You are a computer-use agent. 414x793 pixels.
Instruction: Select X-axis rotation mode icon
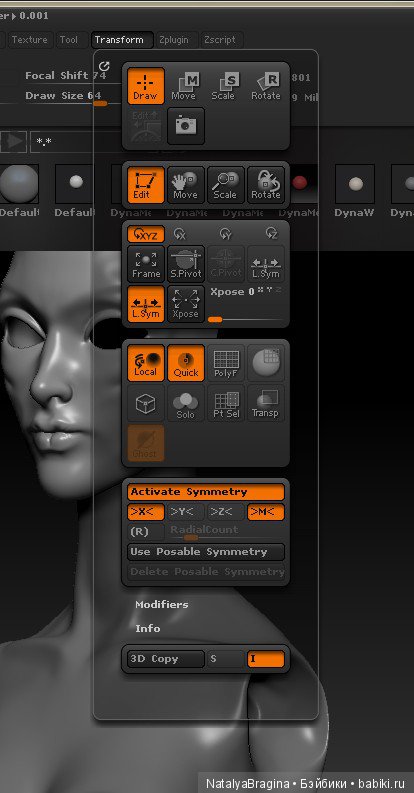coord(180,234)
